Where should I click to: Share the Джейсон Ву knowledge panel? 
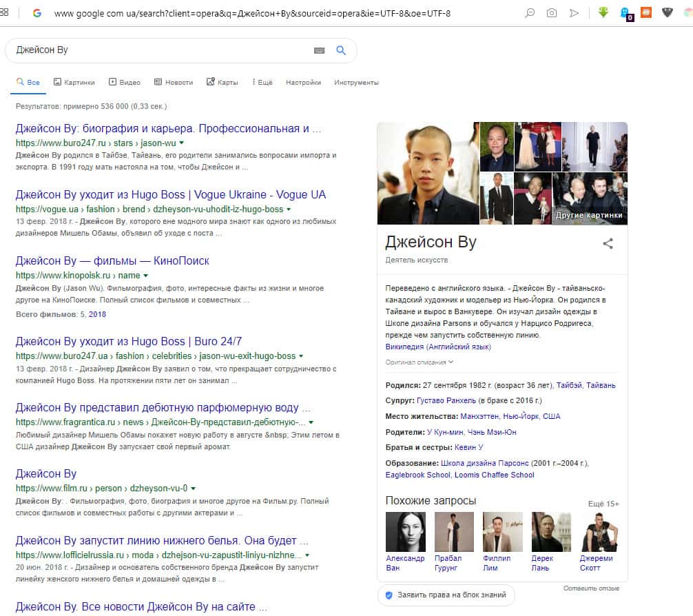pyautogui.click(x=608, y=244)
